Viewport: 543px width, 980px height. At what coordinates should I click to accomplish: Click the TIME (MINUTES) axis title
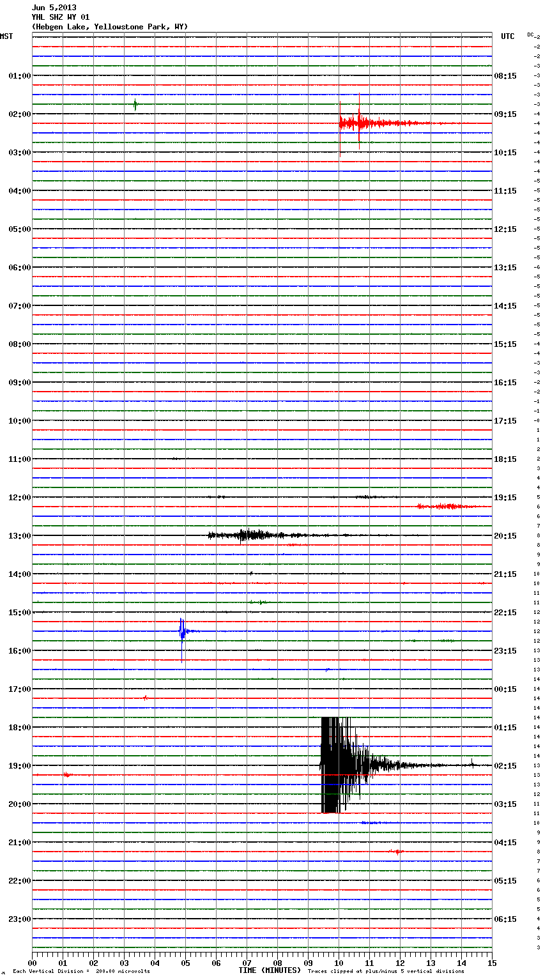click(270, 970)
